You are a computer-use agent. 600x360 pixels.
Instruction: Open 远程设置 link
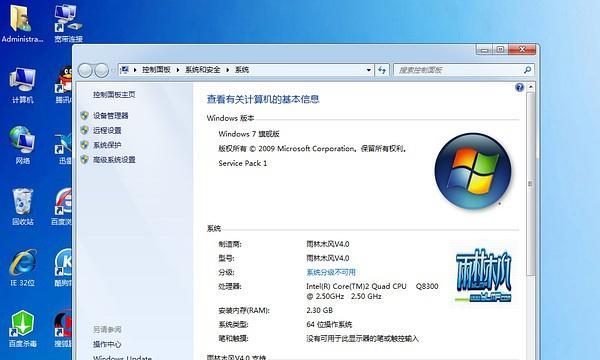107,130
